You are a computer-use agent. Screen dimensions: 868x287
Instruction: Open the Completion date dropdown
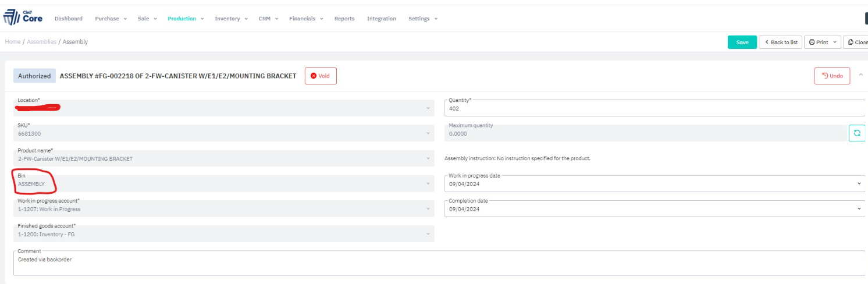(859, 209)
